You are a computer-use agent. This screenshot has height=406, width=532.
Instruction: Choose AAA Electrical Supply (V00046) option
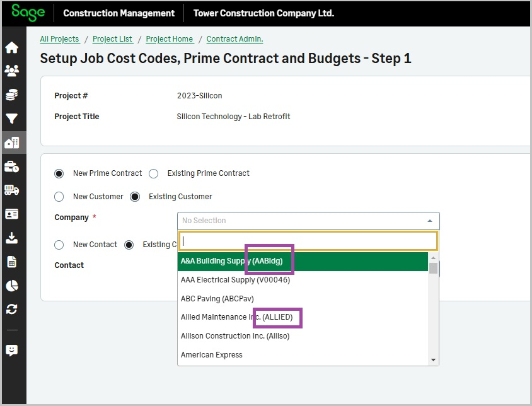point(303,280)
